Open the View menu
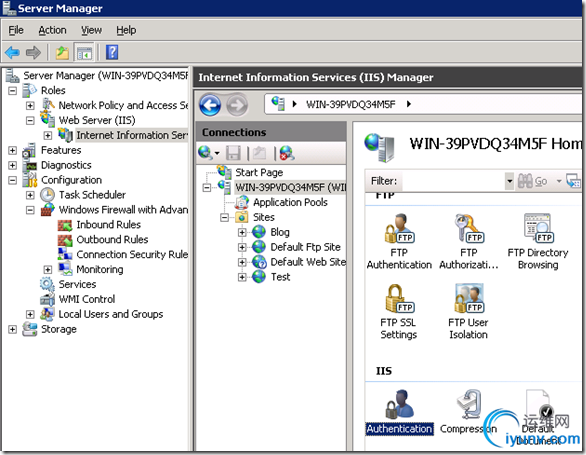 [92, 30]
